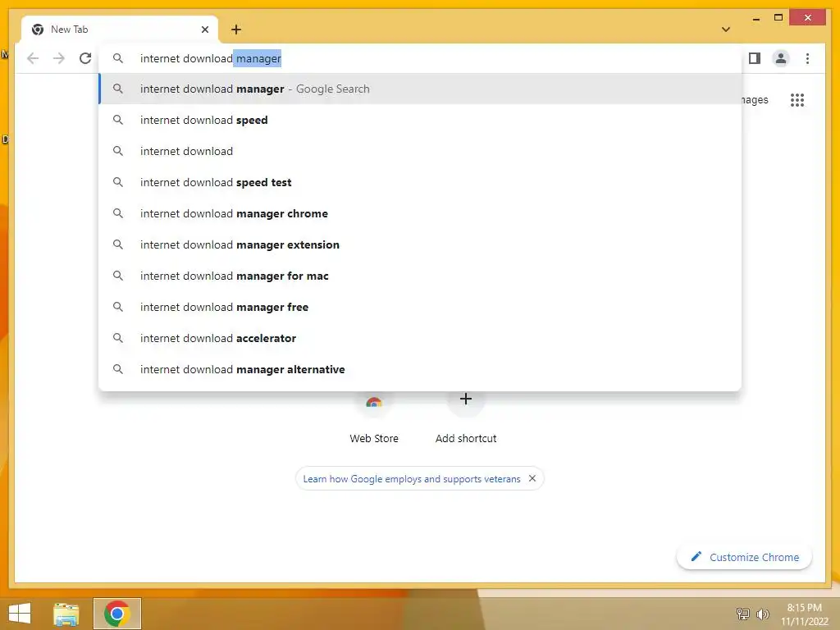Choose 'internet download manager for mac' suggestion

pyautogui.click(x=421, y=276)
